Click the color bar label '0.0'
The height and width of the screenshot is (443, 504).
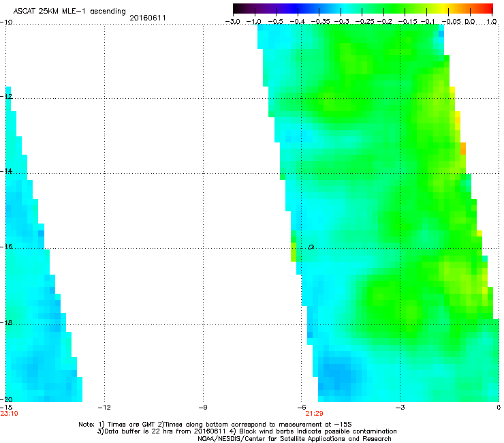[x=470, y=22]
